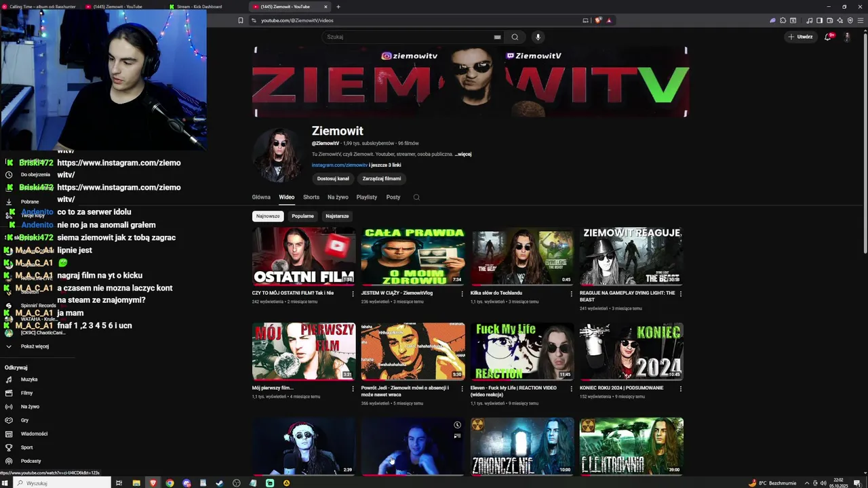Search within channel using magnifier icon
Image resolution: width=868 pixels, height=488 pixels.
point(416,197)
